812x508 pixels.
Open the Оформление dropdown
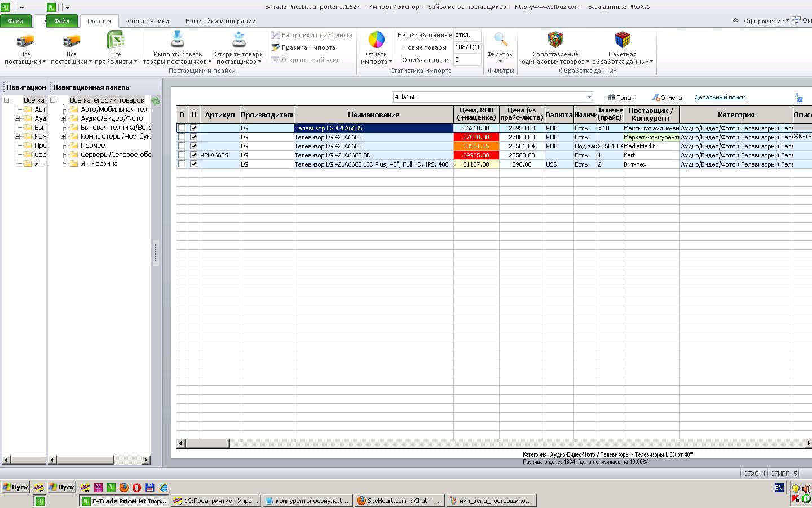pyautogui.click(x=766, y=21)
